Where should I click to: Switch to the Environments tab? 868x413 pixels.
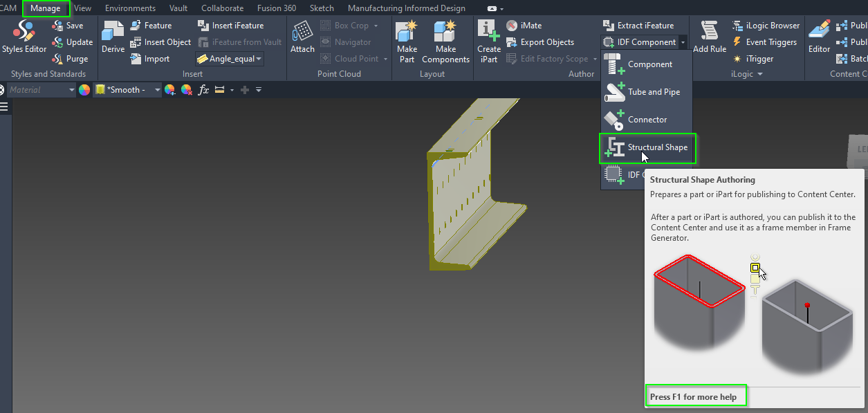click(130, 8)
